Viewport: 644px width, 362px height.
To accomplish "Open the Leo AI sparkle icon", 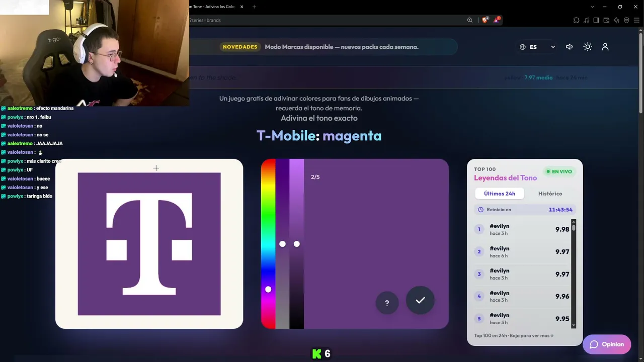I will 616,20.
